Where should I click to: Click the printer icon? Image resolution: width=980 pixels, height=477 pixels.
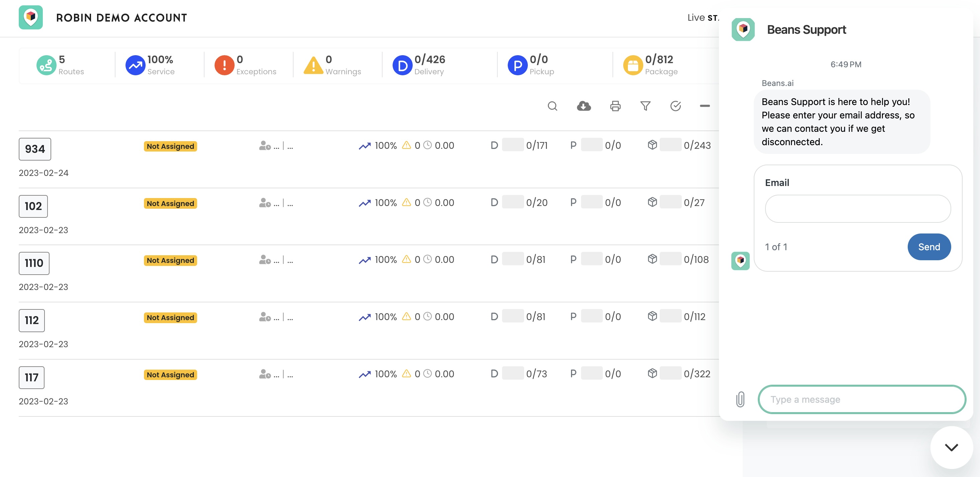point(615,106)
